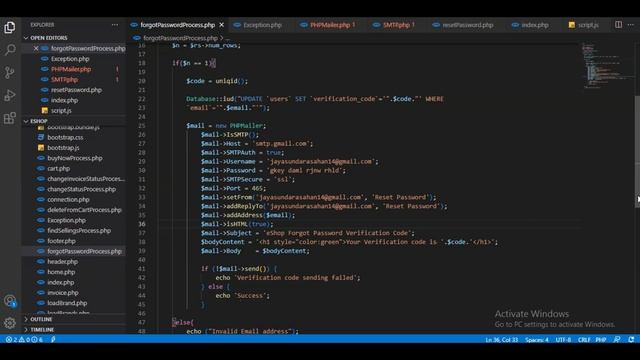640x360 pixels.
Task: Open header.php in the file tree
Action: tap(62, 262)
